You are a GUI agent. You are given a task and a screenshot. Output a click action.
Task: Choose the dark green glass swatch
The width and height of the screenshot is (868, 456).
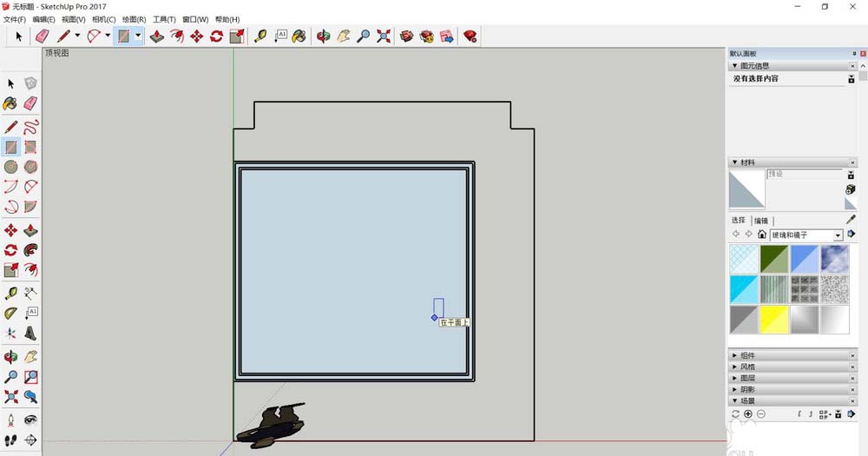pyautogui.click(x=774, y=260)
